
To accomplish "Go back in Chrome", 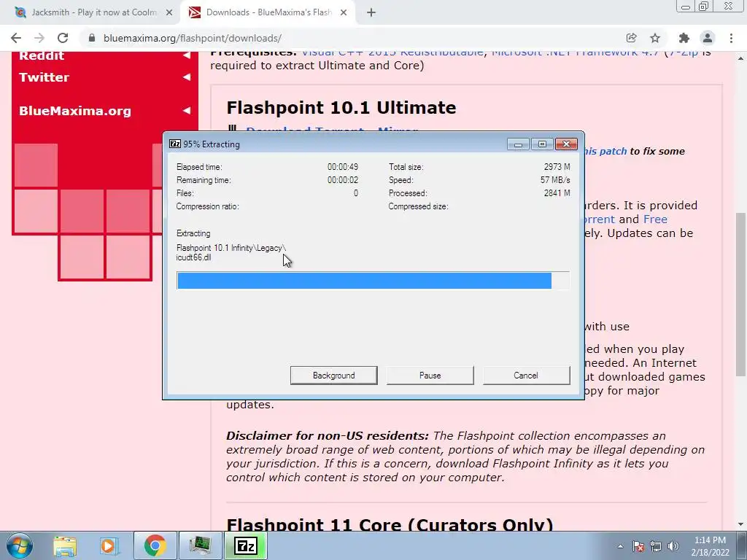I will 16,38.
